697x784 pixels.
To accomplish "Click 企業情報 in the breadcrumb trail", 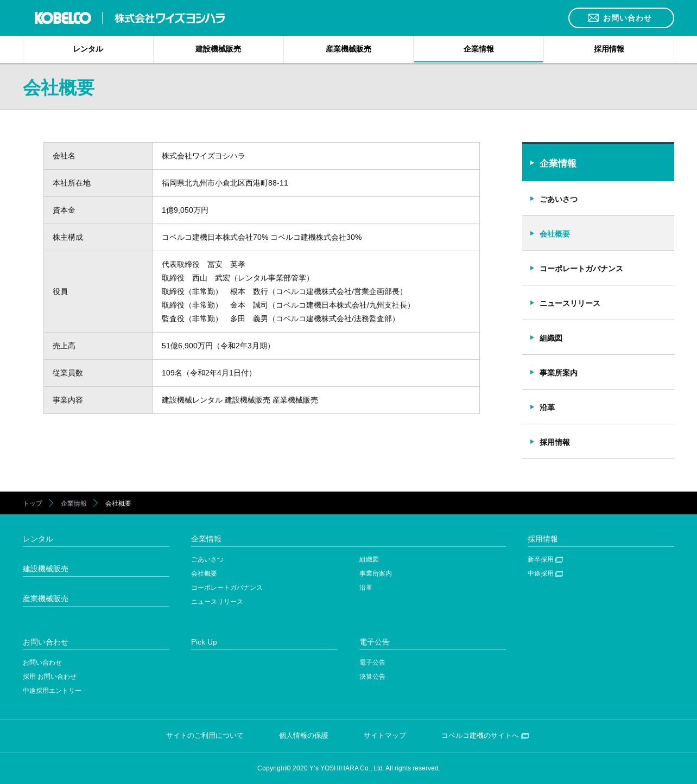I will coord(74,503).
